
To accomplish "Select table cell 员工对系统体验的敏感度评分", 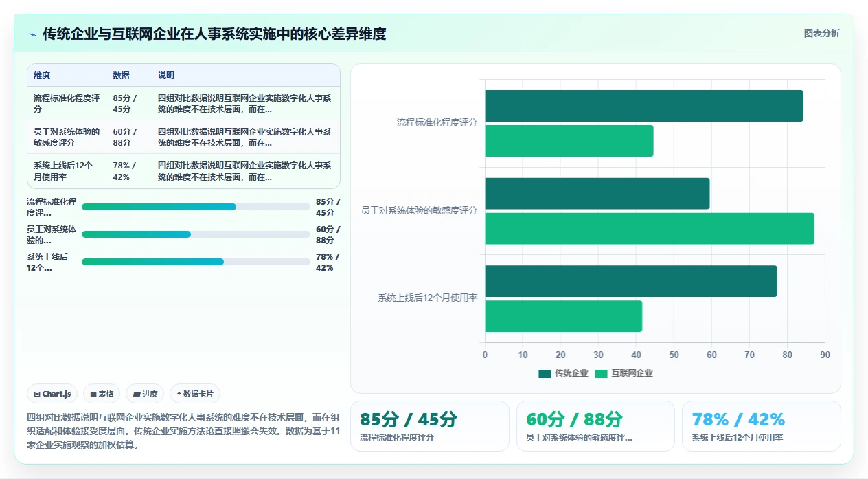I will click(67, 137).
